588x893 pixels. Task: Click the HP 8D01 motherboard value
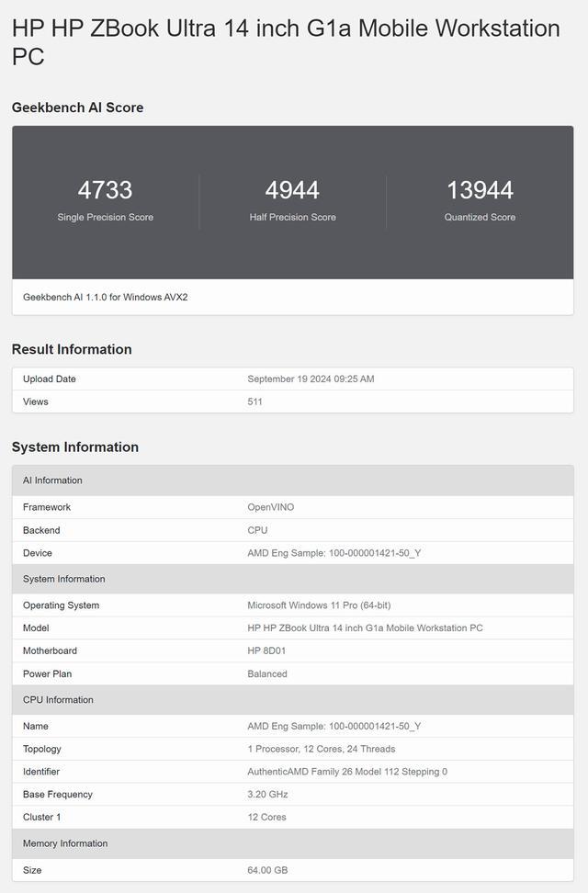point(266,651)
